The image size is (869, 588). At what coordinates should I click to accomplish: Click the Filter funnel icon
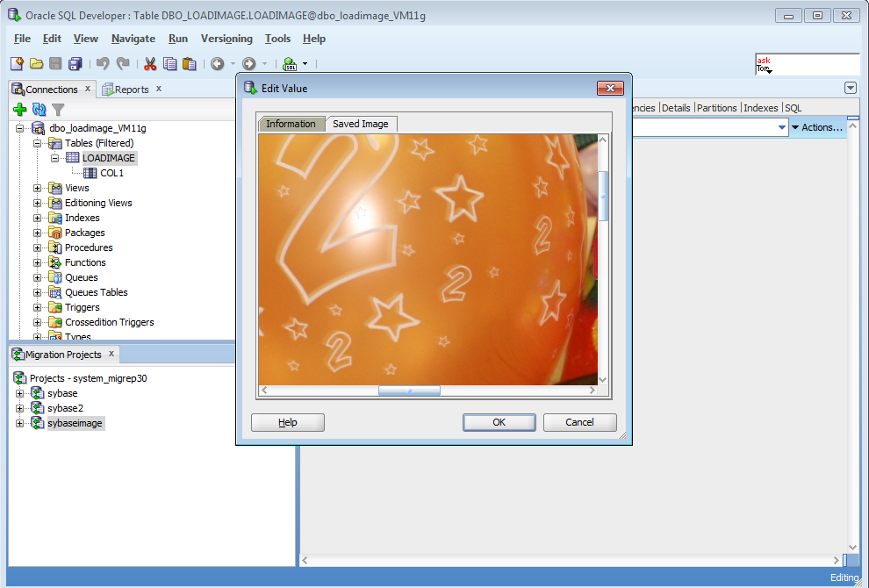[58, 110]
